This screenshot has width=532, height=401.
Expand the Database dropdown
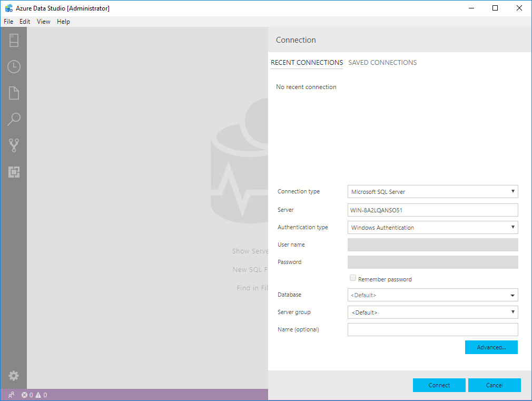tap(432, 295)
